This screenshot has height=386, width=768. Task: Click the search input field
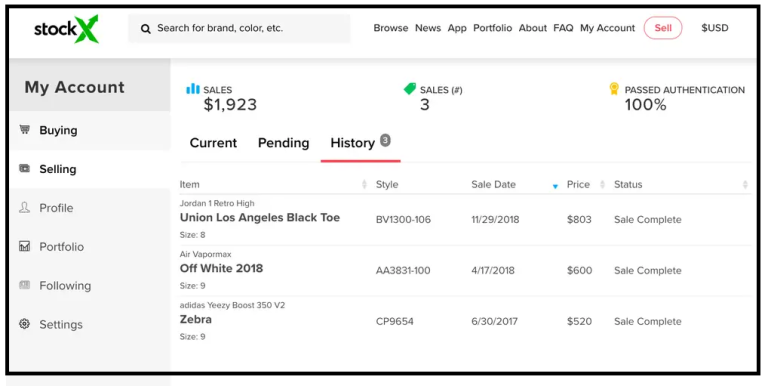(x=239, y=28)
